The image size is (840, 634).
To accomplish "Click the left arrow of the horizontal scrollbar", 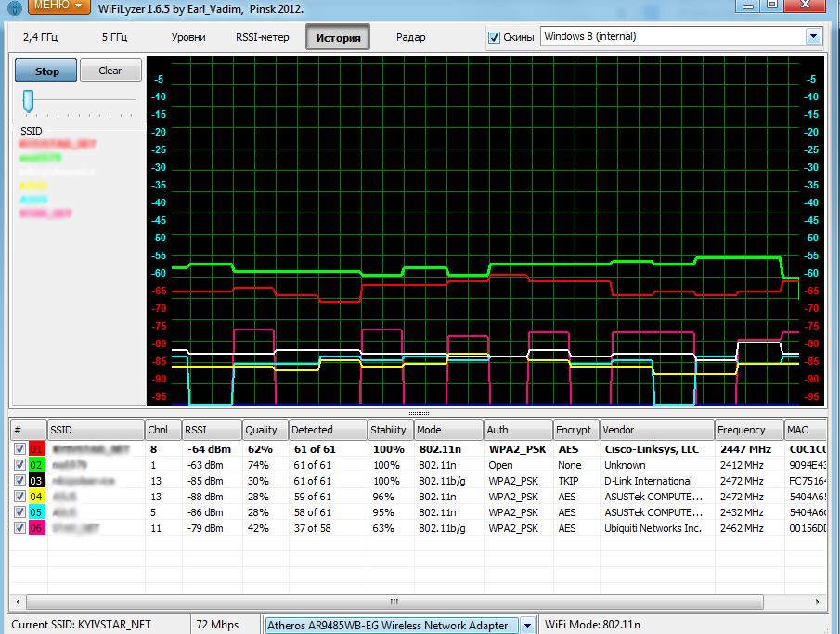I will click(x=18, y=602).
